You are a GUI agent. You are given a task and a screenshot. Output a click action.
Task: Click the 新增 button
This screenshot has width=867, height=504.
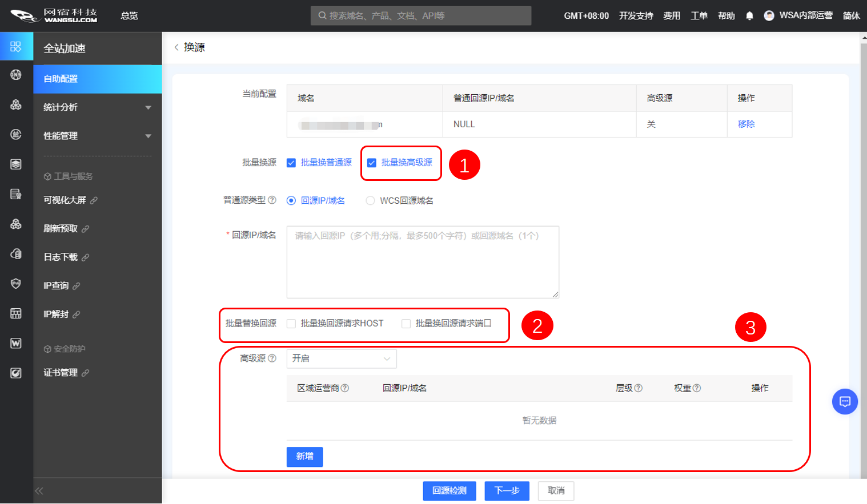pos(305,457)
